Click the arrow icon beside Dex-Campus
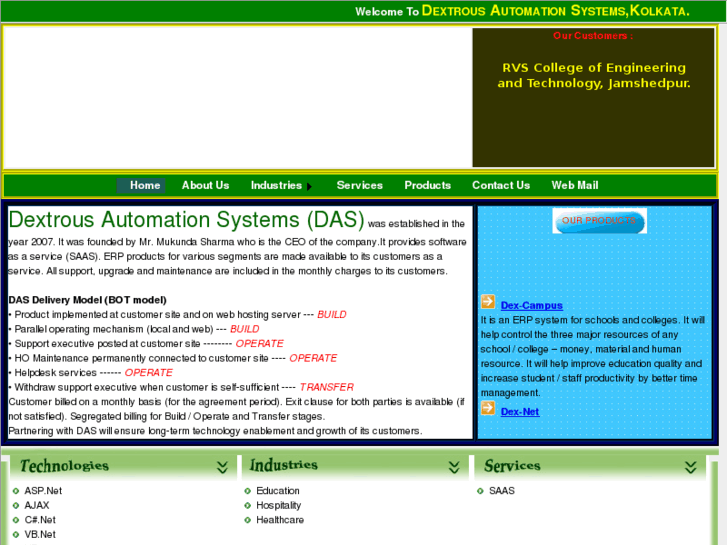This screenshot has height=545, width=727. [488, 301]
